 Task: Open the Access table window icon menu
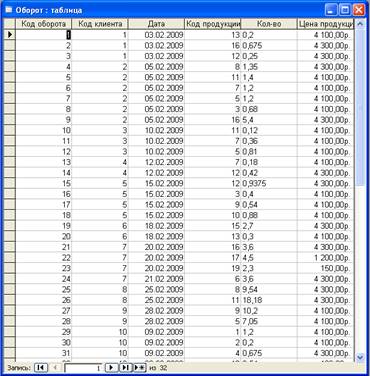pyautogui.click(x=9, y=10)
